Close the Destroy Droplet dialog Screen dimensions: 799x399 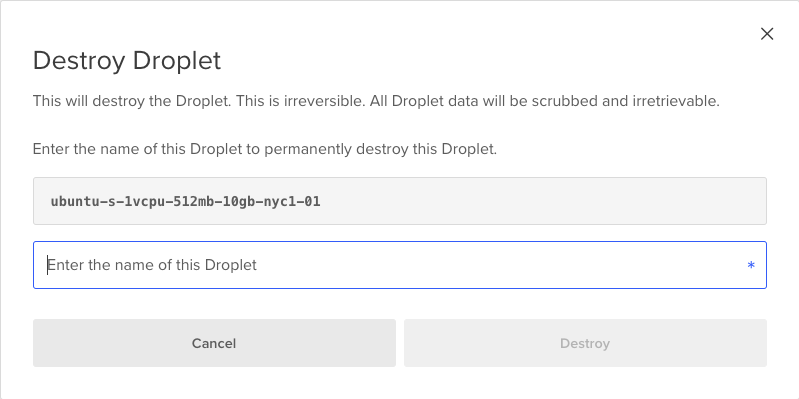tap(767, 34)
